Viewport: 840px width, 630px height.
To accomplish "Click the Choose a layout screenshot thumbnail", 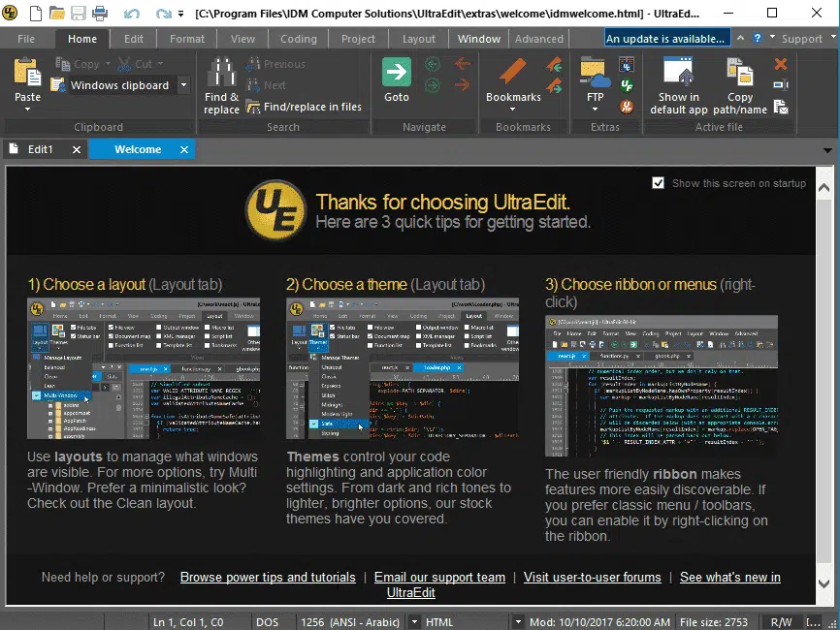I will [x=144, y=368].
